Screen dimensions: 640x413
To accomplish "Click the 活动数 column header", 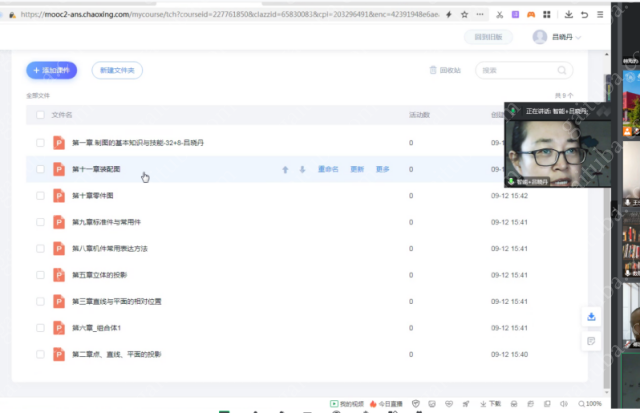I will coord(420,115).
